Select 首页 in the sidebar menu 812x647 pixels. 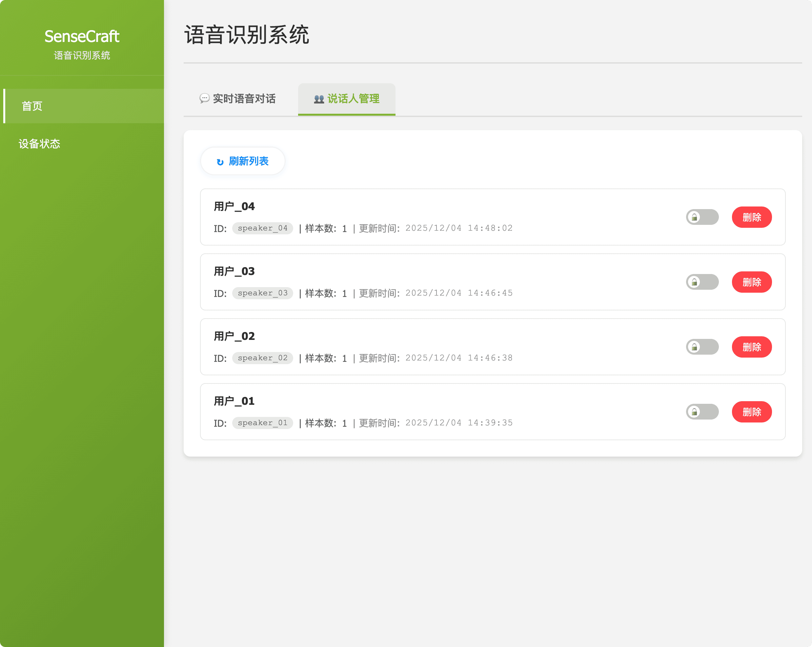[32, 106]
